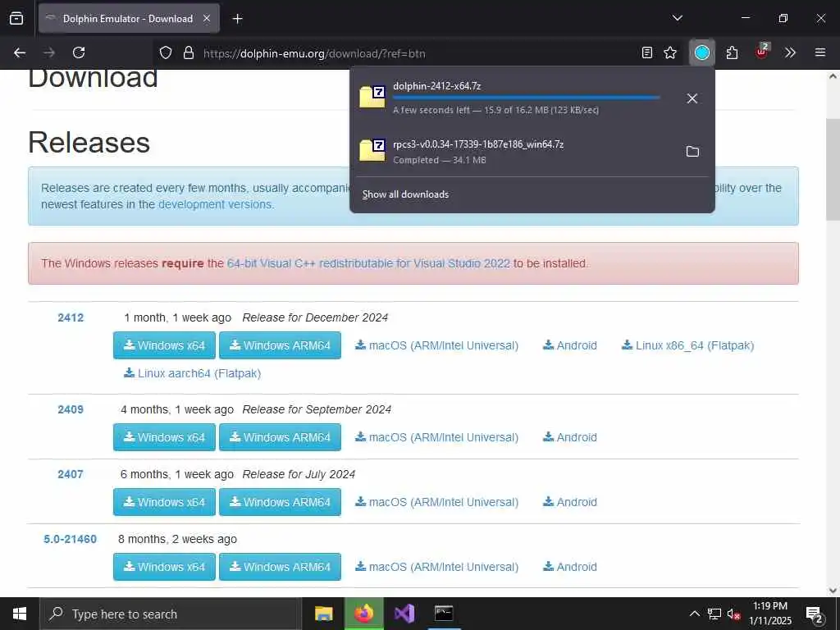Reload the current page
The width and height of the screenshot is (840, 630).
pyautogui.click(x=79, y=52)
